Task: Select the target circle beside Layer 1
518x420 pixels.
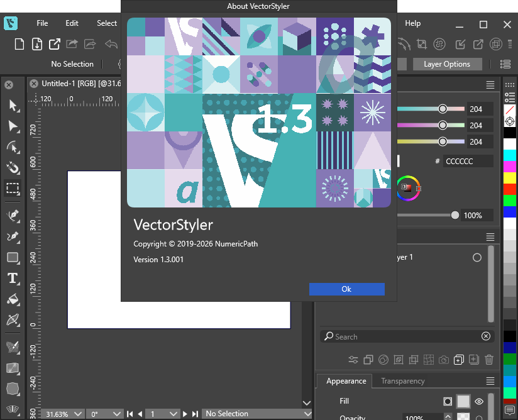Action: 477,257
